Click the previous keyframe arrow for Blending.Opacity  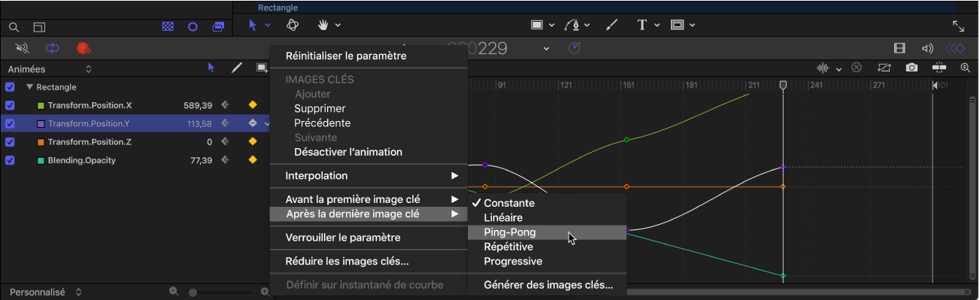225,160
